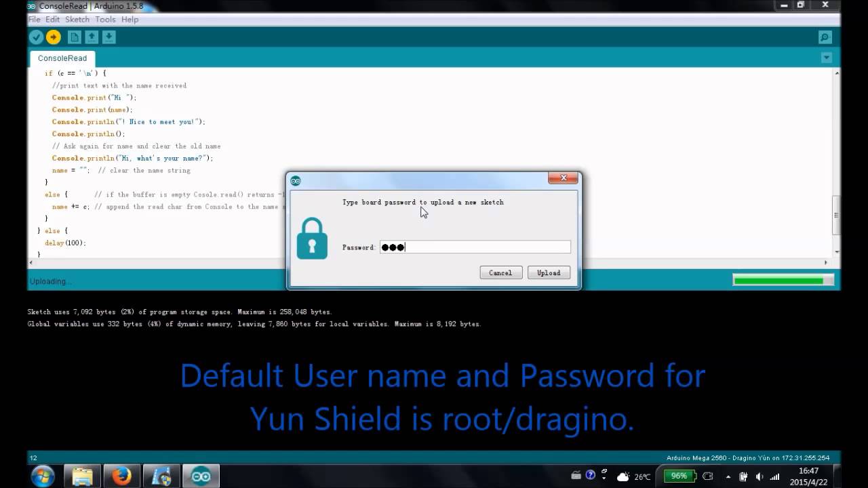Open the Sketch menu
The image size is (868, 488).
[77, 20]
